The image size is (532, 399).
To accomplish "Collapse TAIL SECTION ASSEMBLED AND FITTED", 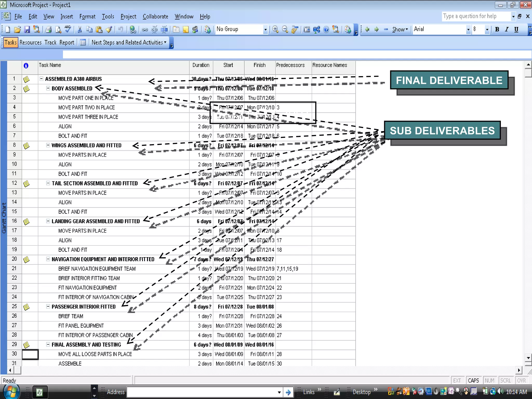I will tap(48, 183).
